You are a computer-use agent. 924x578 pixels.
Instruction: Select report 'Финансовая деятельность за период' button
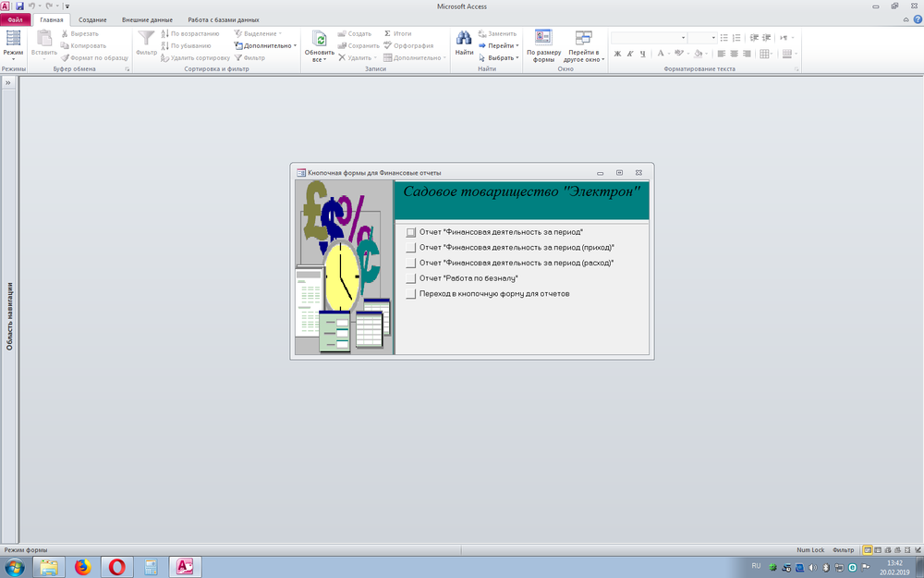pyautogui.click(x=411, y=233)
